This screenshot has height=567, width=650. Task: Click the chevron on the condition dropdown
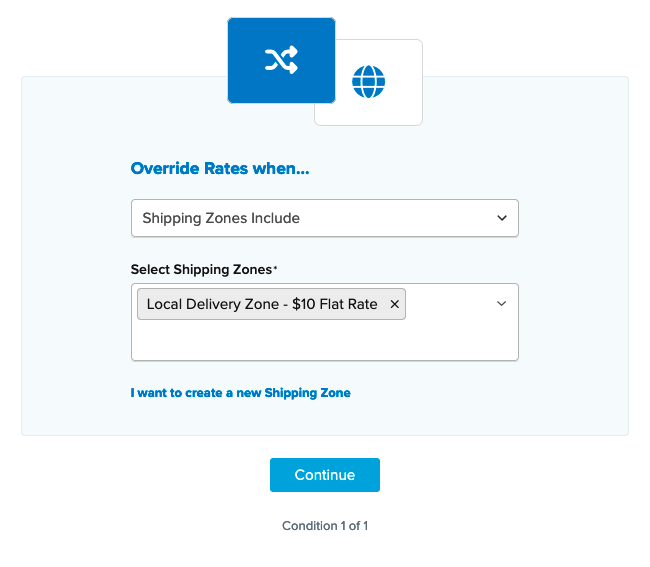tap(501, 218)
